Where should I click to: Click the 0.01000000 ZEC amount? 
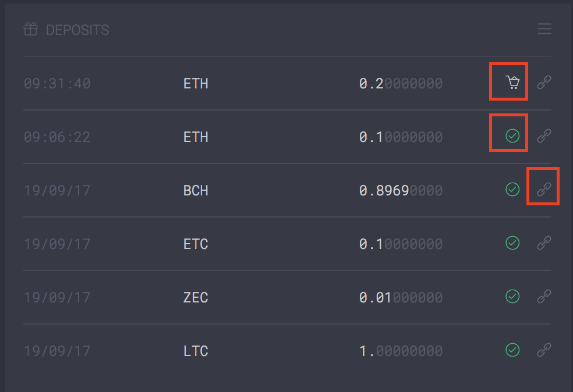click(401, 298)
